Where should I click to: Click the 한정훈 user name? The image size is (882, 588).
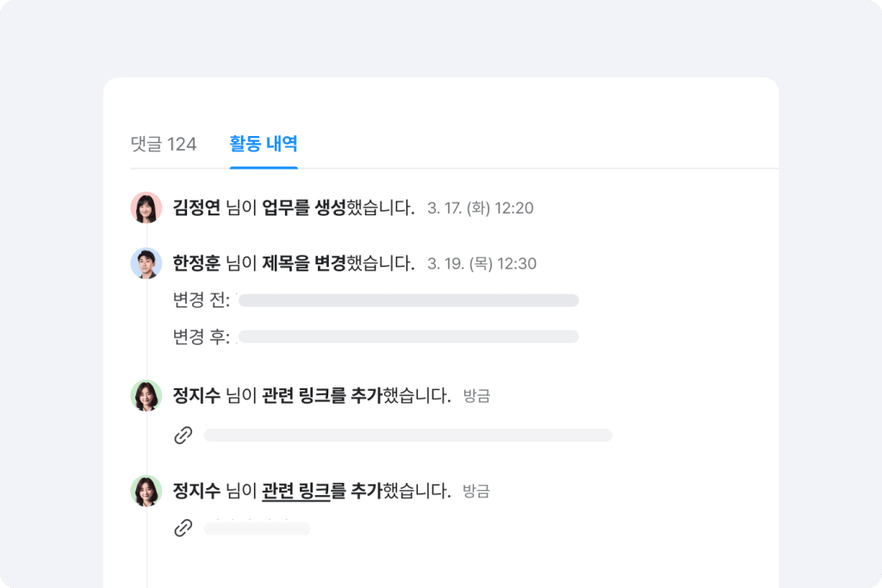tap(196, 263)
